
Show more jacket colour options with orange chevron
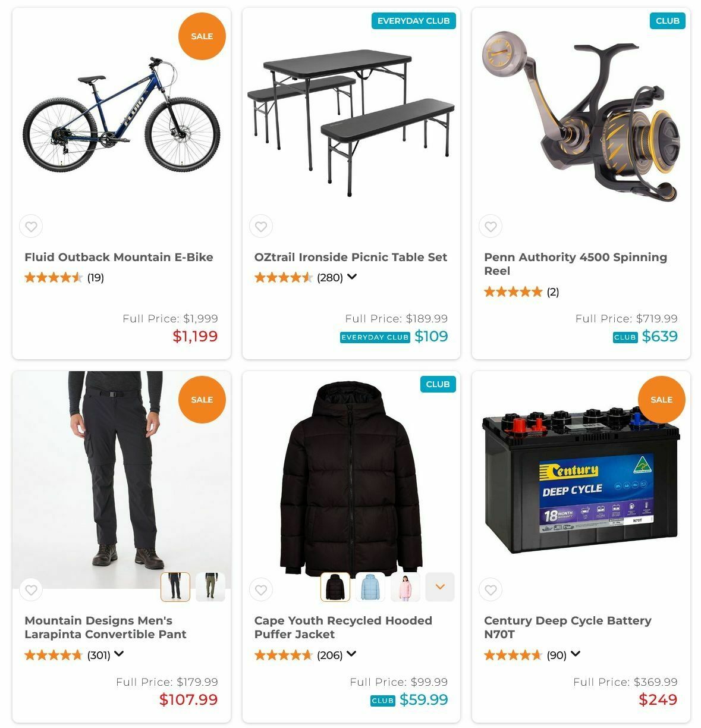pos(440,587)
